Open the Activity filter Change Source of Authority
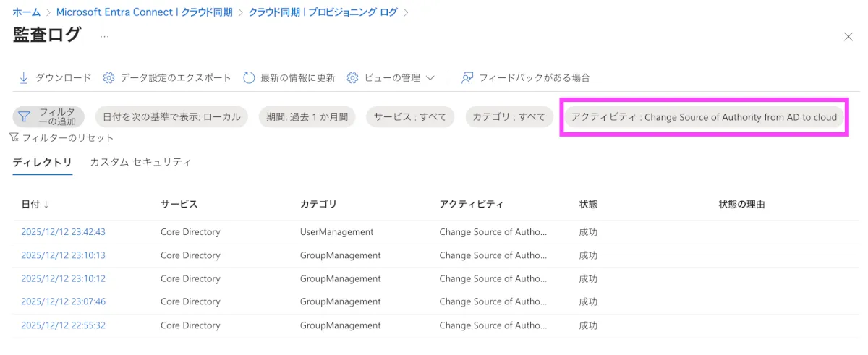Viewport: 868px width, 355px height. click(704, 117)
